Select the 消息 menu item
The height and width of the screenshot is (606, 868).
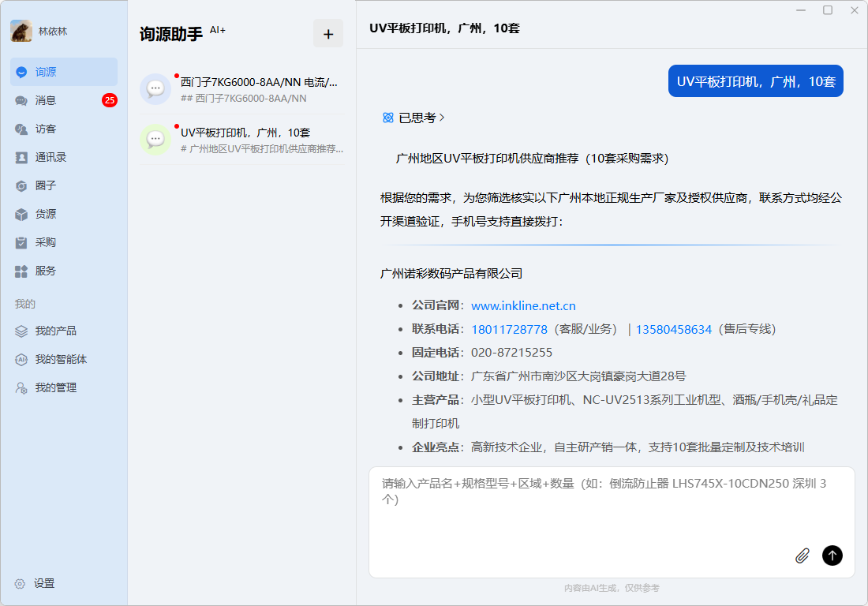point(64,101)
